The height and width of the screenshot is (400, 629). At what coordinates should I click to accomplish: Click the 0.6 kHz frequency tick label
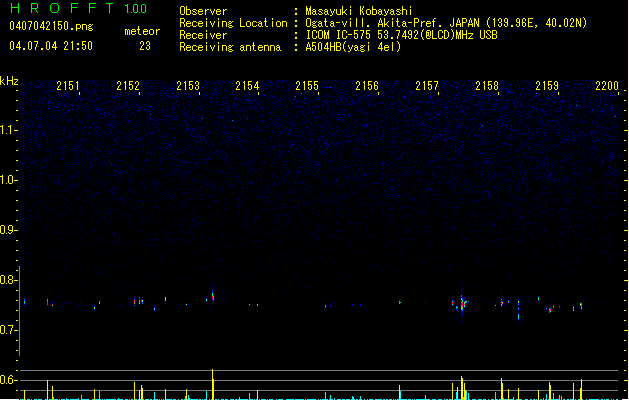pos(7,380)
